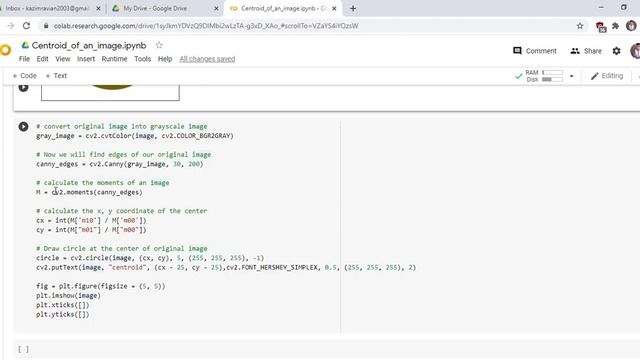The height and width of the screenshot is (360, 640).
Task: Open the Edit menu
Action: click(42, 59)
